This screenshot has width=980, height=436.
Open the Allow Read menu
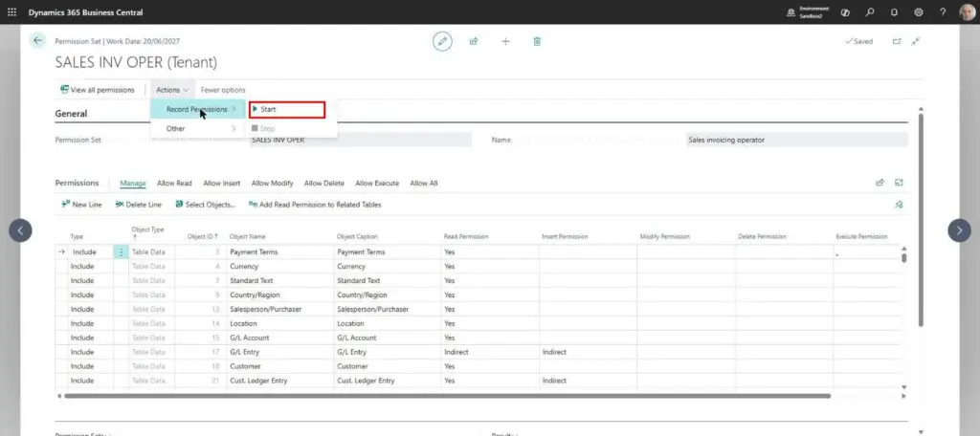(174, 183)
